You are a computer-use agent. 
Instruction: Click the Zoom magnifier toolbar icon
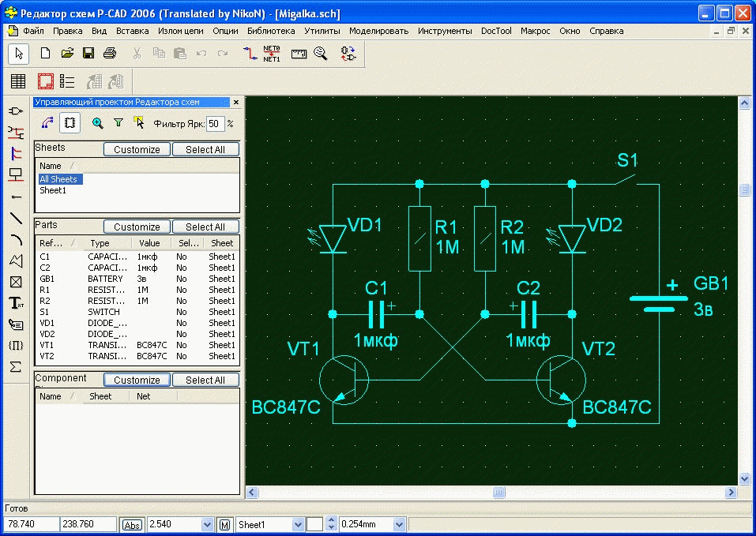pyautogui.click(x=321, y=54)
